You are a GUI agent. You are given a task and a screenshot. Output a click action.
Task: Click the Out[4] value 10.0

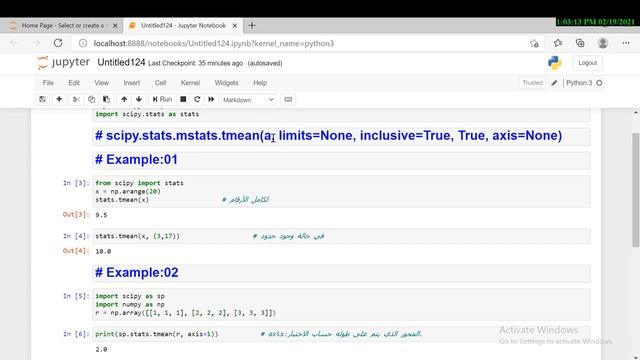[103, 251]
